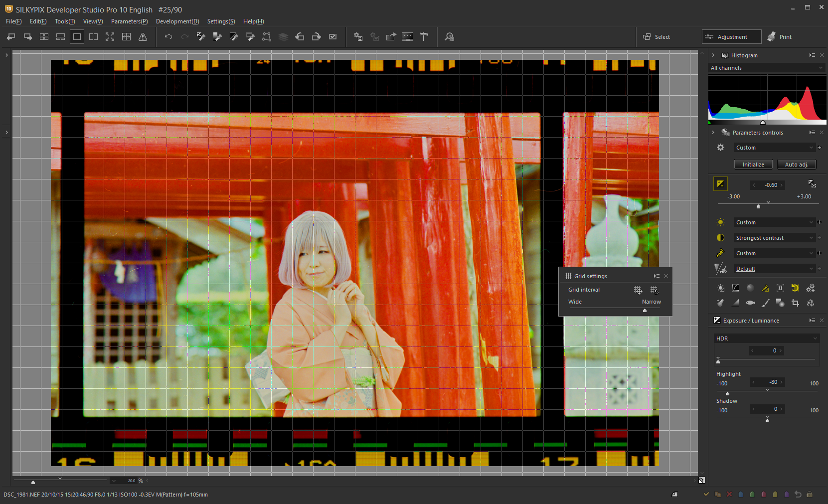Toggle the exposure bias icon

point(720,184)
